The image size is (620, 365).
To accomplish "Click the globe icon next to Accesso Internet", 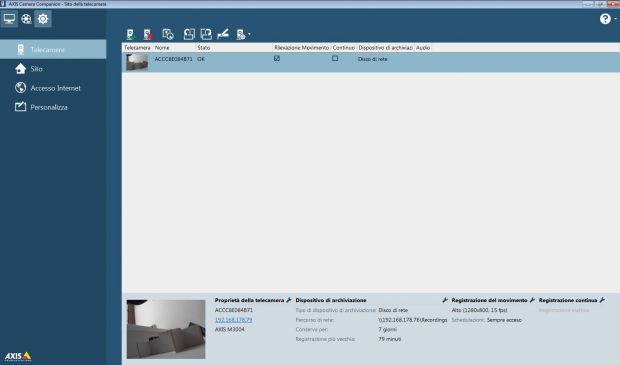I will pos(21,88).
